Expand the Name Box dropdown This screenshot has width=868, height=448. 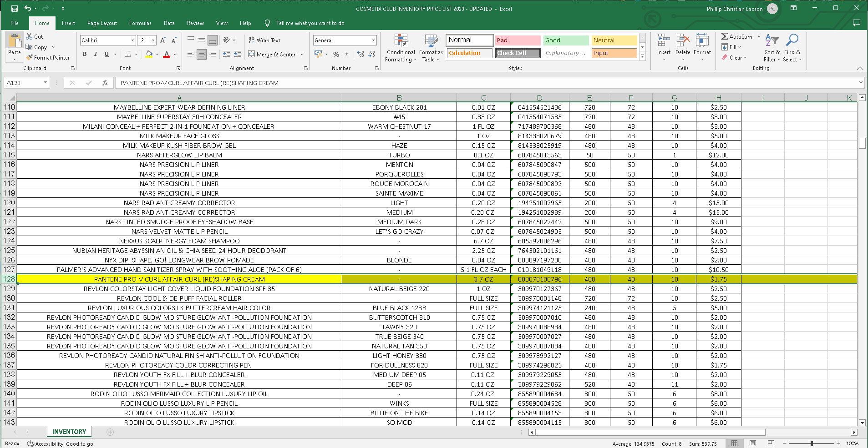click(45, 83)
